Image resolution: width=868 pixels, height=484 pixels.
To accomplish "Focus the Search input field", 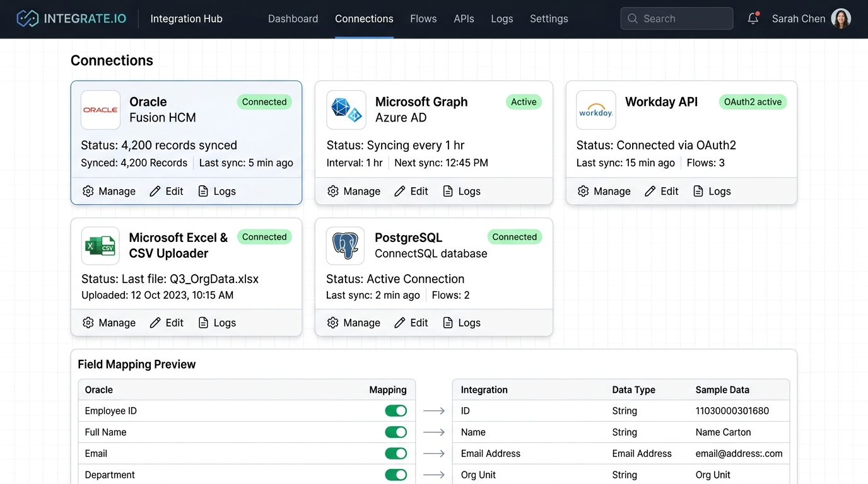I will (677, 19).
